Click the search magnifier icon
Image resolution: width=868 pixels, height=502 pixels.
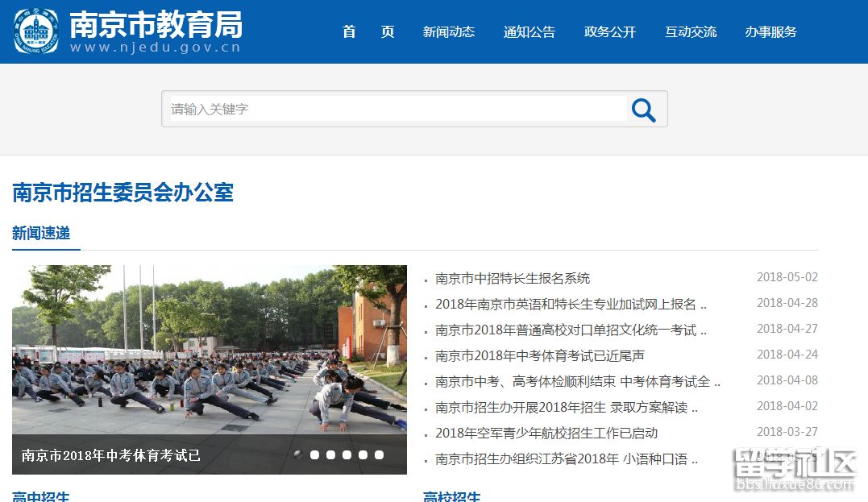point(643,110)
